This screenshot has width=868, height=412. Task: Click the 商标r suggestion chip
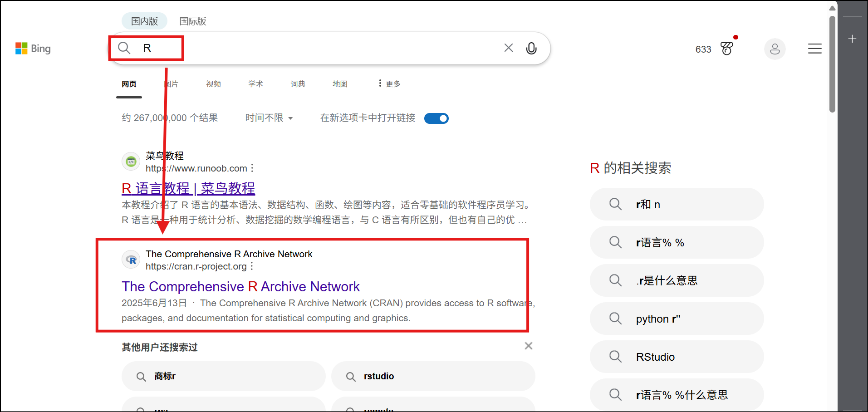(224, 376)
